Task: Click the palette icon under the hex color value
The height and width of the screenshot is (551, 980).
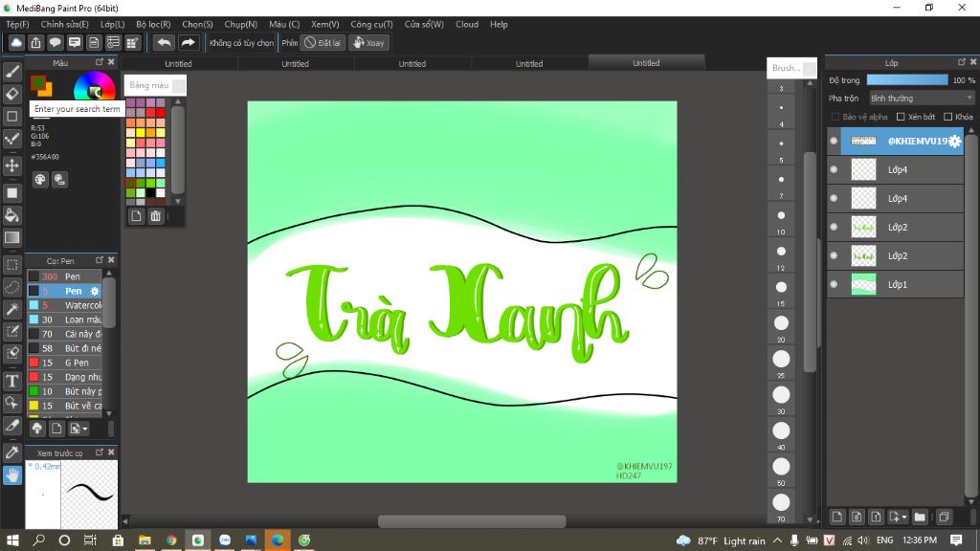Action: (40, 180)
